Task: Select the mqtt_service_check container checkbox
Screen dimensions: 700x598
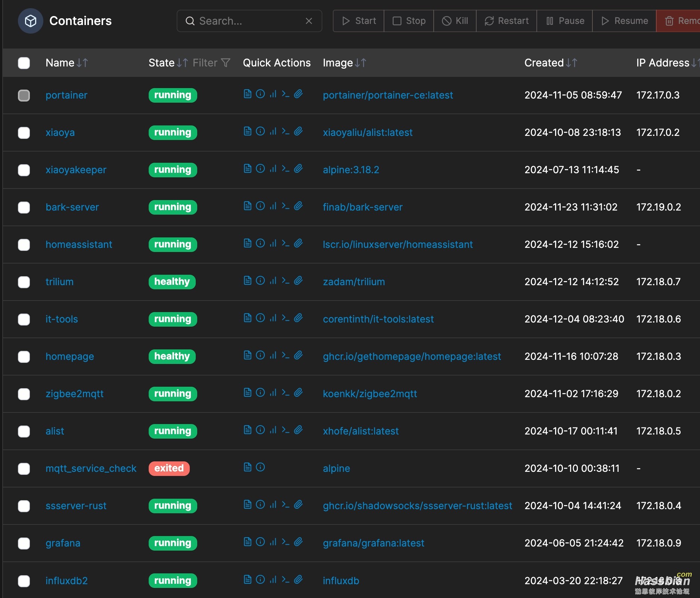Action: (x=24, y=468)
